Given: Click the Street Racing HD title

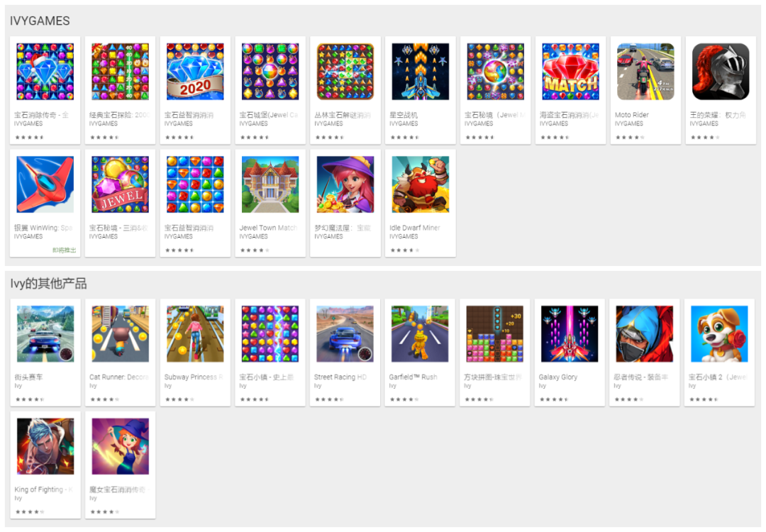Looking at the screenshot, I should [340, 377].
